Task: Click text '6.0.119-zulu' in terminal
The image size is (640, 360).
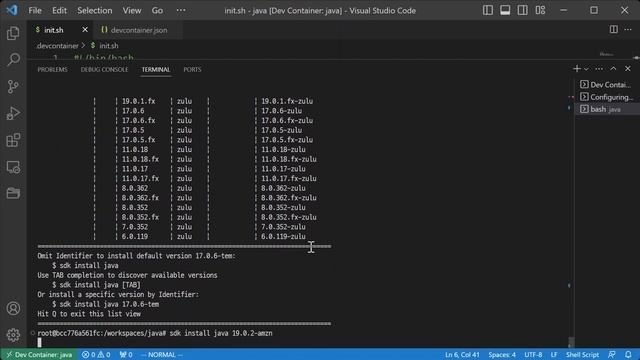Action: click(283, 236)
